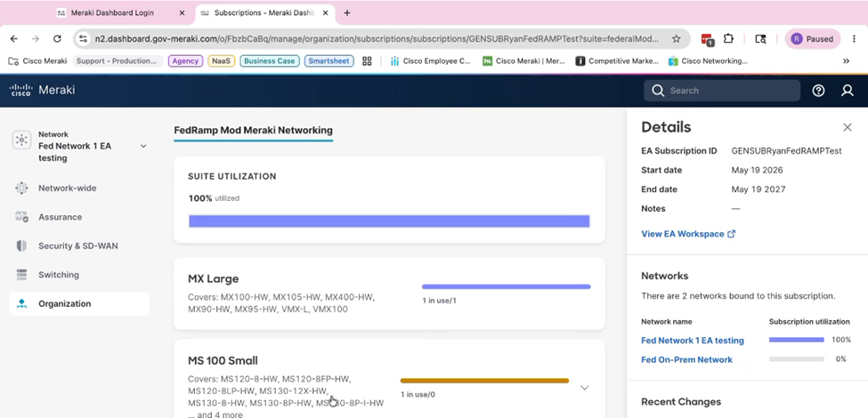Image resolution: width=868 pixels, height=418 pixels.
Task: Open Organization menu
Action: point(80,303)
